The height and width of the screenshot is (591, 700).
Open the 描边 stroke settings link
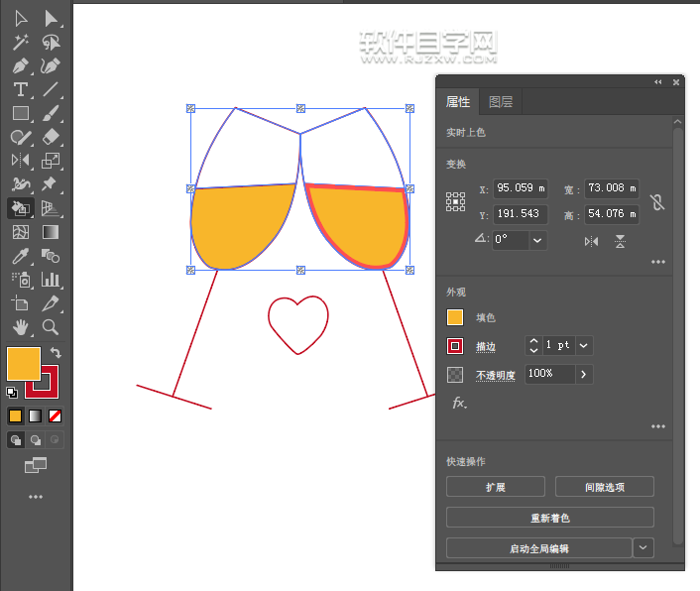pyautogui.click(x=486, y=346)
